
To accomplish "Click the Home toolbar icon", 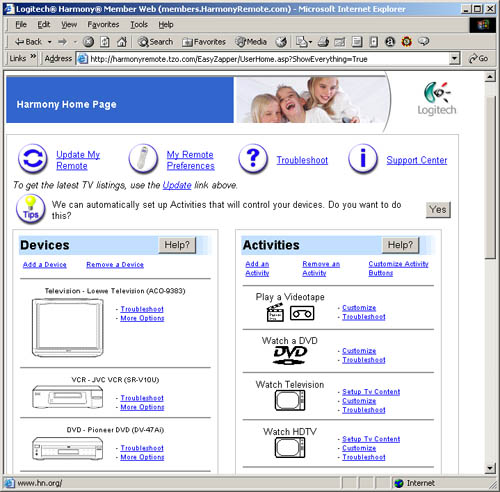I will tap(122, 42).
